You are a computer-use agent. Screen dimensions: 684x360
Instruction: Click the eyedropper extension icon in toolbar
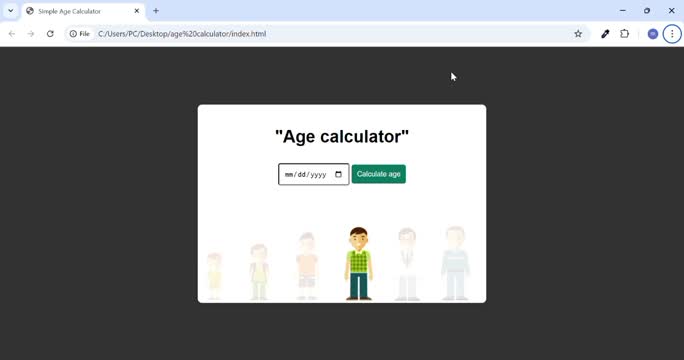pyautogui.click(x=605, y=34)
